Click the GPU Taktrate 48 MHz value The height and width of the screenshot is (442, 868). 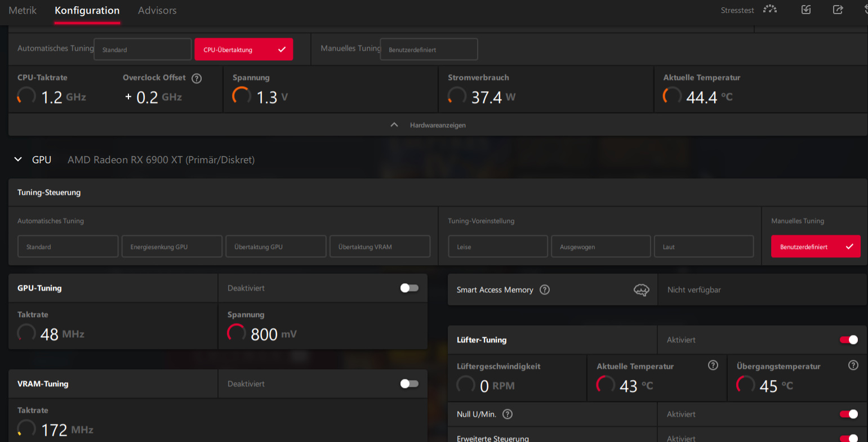tap(63, 334)
